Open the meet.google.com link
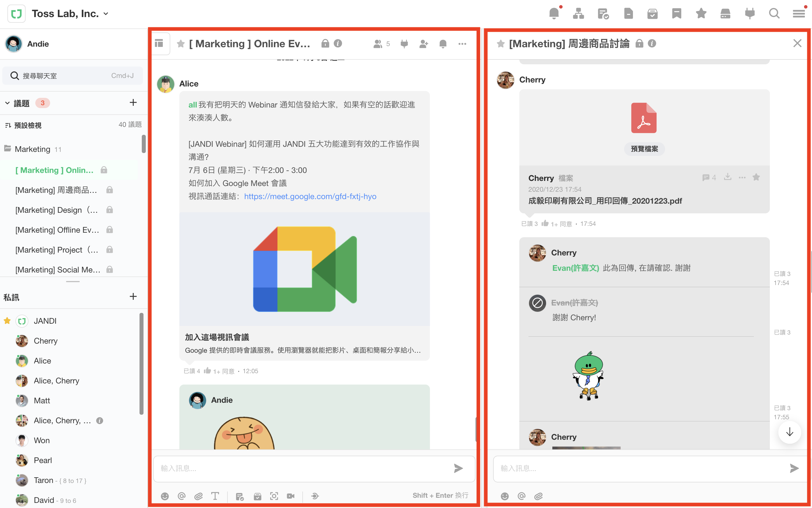 click(310, 196)
